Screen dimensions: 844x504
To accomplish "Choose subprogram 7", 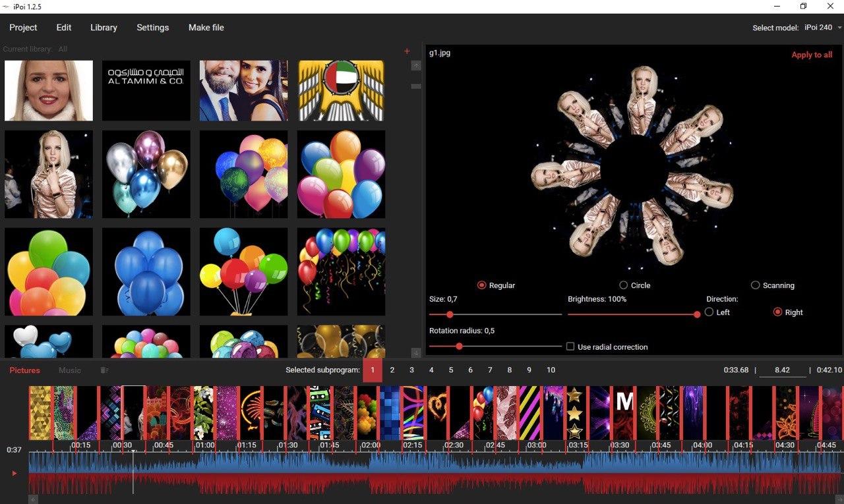I will coord(490,370).
